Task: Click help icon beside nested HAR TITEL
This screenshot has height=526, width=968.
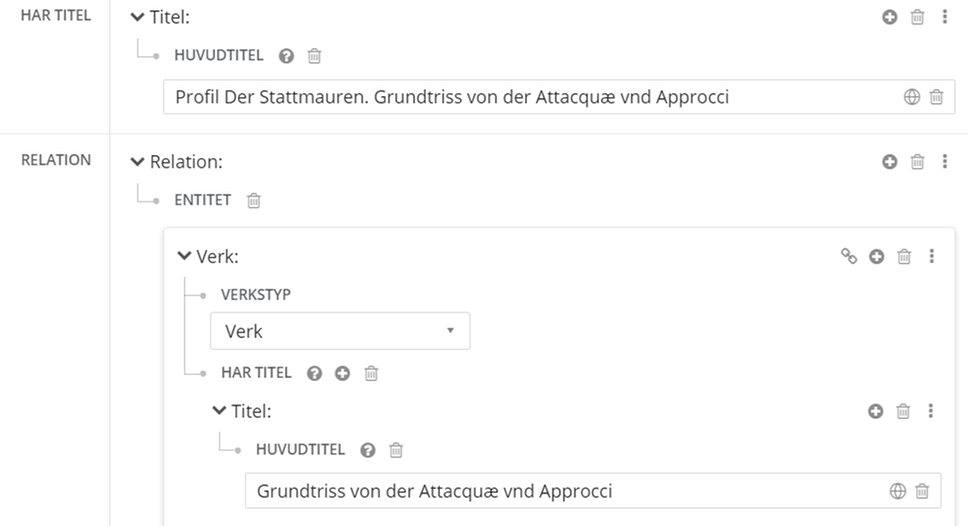Action: (315, 373)
